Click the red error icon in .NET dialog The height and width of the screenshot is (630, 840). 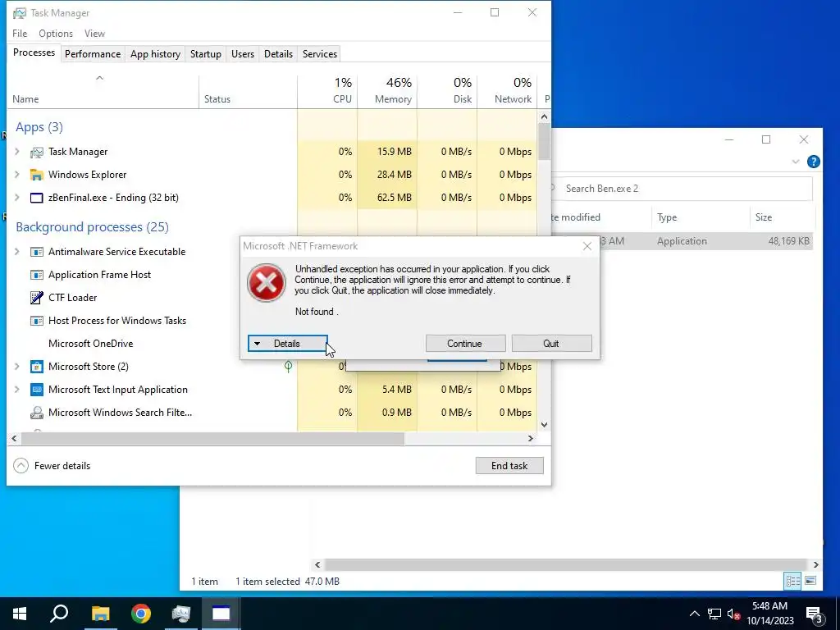click(267, 282)
